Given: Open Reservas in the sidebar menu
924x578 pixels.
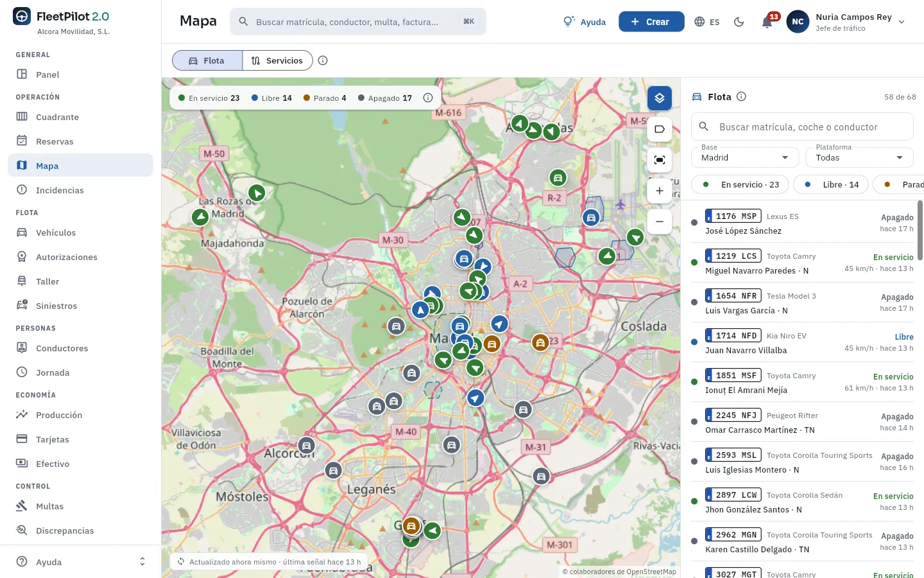Looking at the screenshot, I should pyautogui.click(x=81, y=141).
